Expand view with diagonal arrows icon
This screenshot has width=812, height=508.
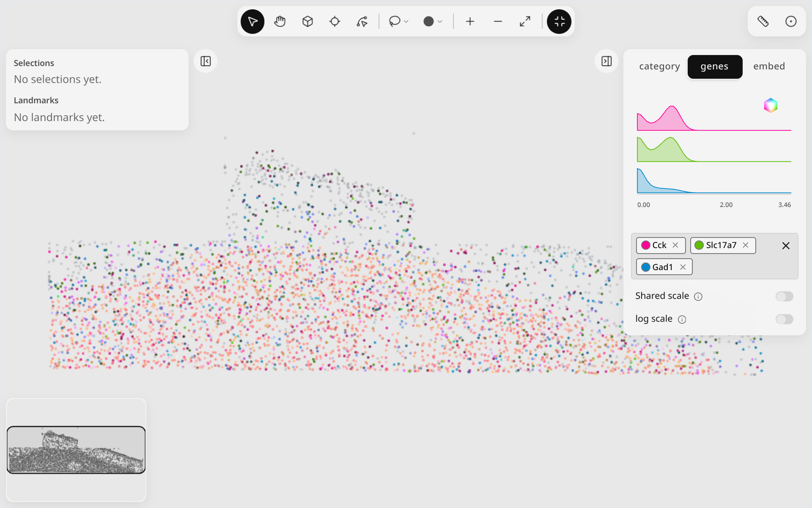point(525,22)
